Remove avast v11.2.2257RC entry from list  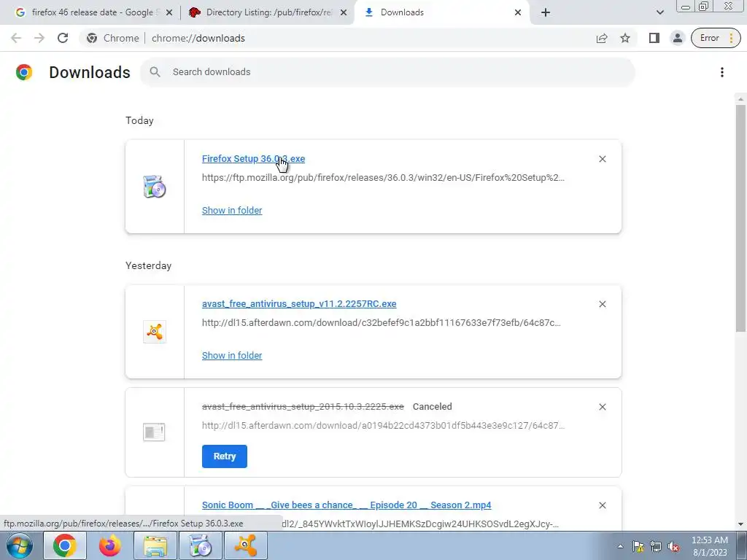pos(602,304)
